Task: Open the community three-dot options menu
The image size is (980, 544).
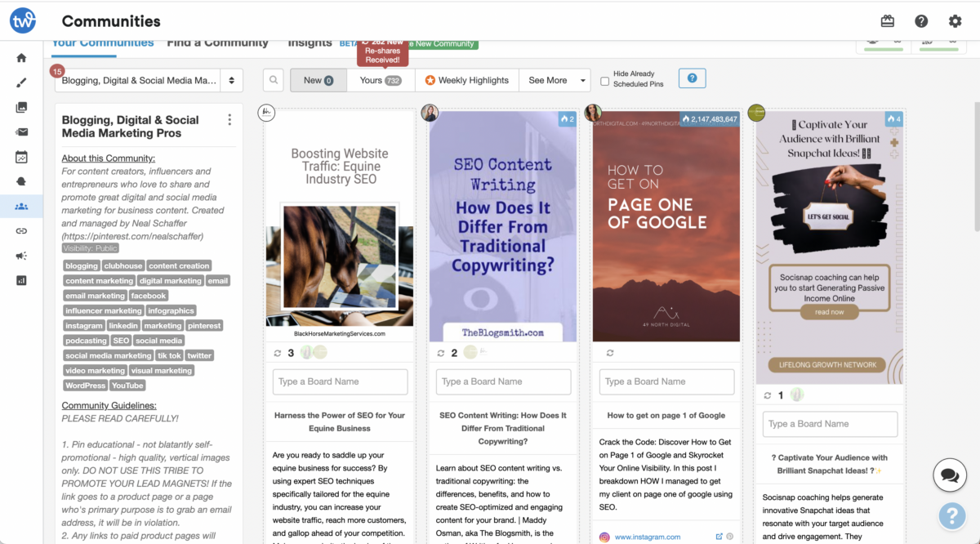Action: tap(229, 120)
